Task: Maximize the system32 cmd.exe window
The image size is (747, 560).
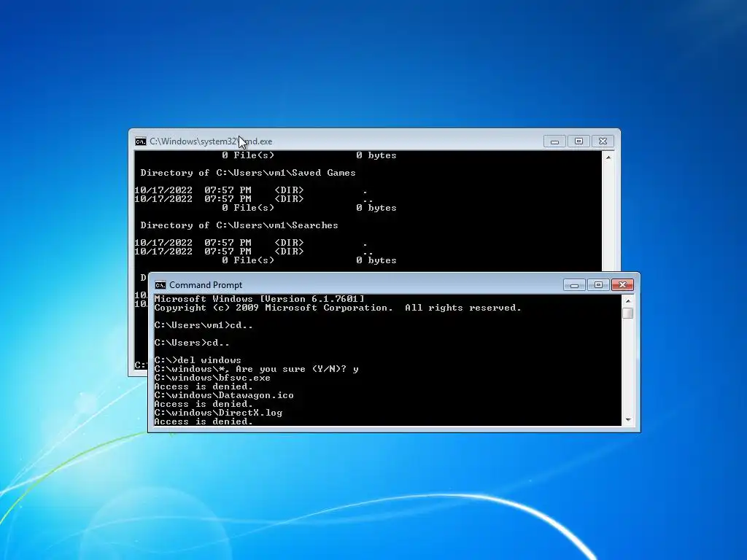Action: 578,141
